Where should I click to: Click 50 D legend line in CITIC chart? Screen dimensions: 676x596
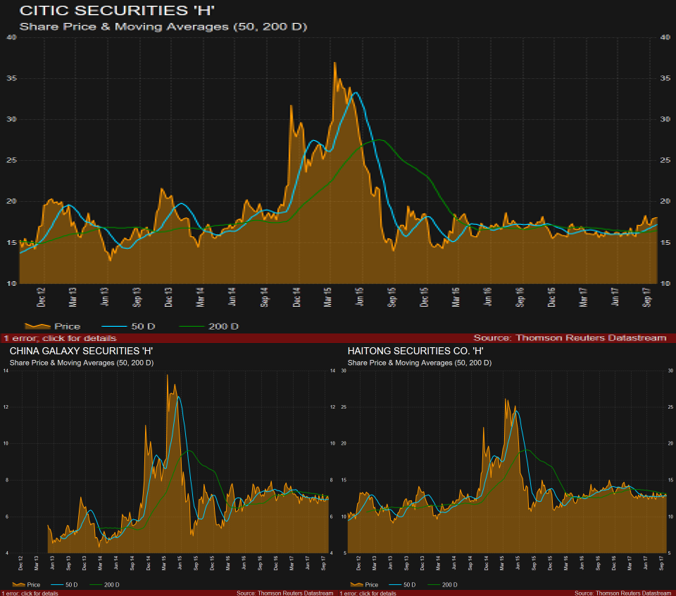[x=119, y=326]
